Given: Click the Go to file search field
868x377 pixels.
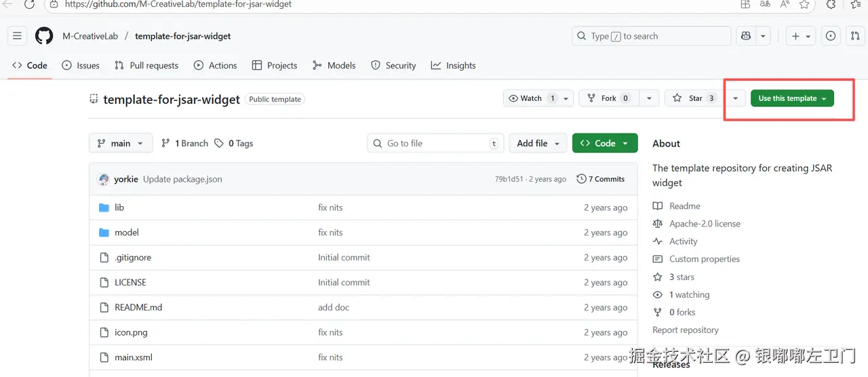Looking at the screenshot, I should (435, 143).
